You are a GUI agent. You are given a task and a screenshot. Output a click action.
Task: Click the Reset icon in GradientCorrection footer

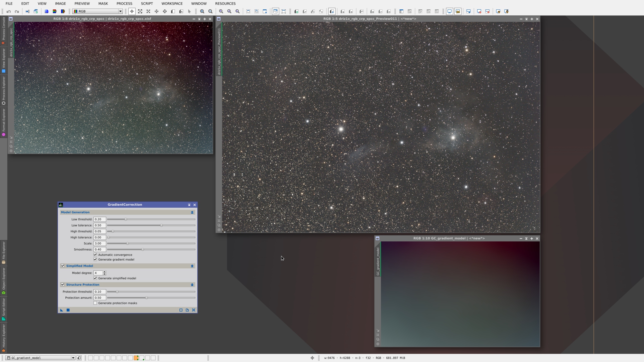[x=194, y=310]
